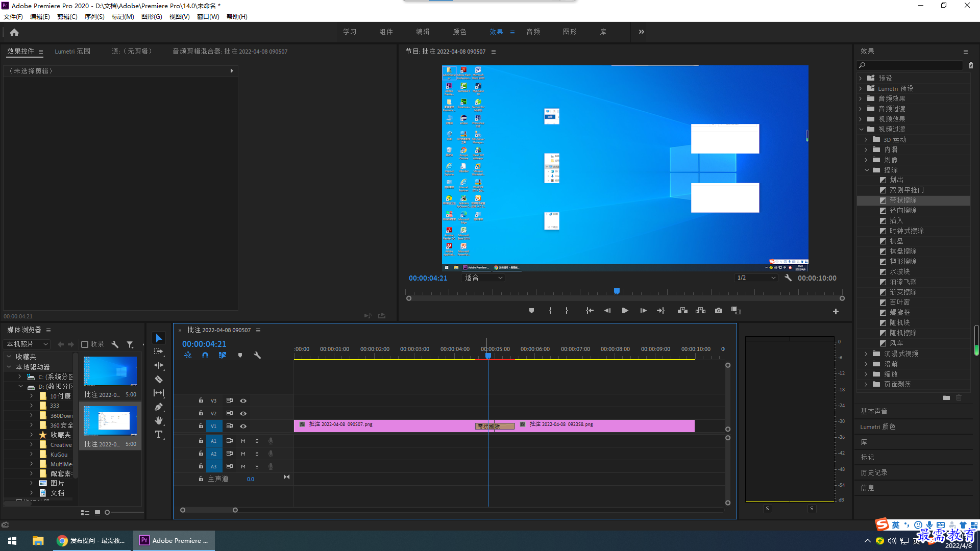Open the 序列(S) menu

coord(94,17)
